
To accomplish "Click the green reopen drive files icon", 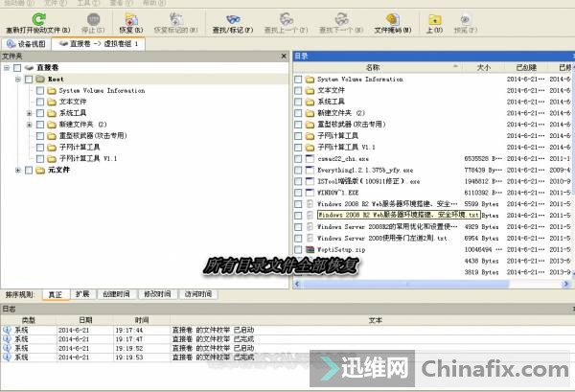I will (x=38, y=18).
